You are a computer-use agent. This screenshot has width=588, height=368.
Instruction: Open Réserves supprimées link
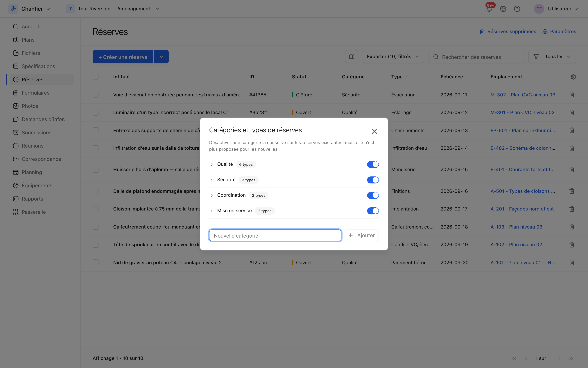coord(508,31)
